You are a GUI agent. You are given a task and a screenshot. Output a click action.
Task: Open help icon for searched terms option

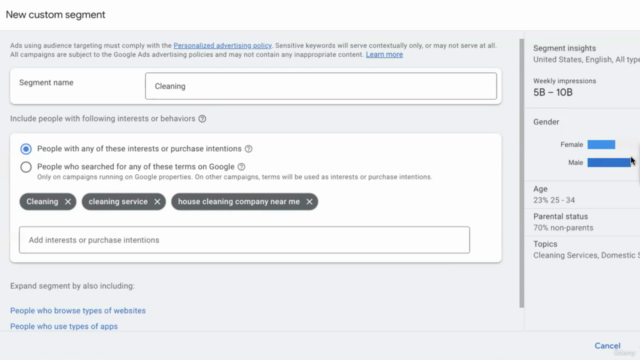pos(241,167)
